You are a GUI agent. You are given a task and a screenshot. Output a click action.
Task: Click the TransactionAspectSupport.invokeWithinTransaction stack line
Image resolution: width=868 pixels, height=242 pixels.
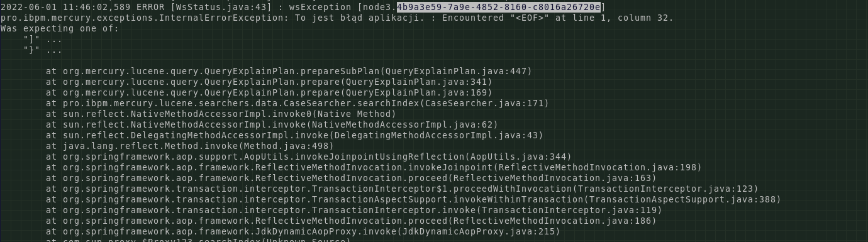[x=413, y=199]
